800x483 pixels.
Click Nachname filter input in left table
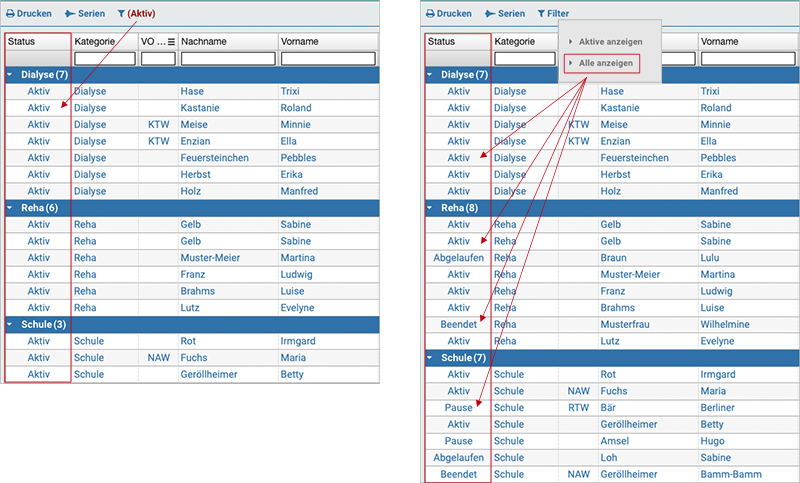click(x=227, y=58)
